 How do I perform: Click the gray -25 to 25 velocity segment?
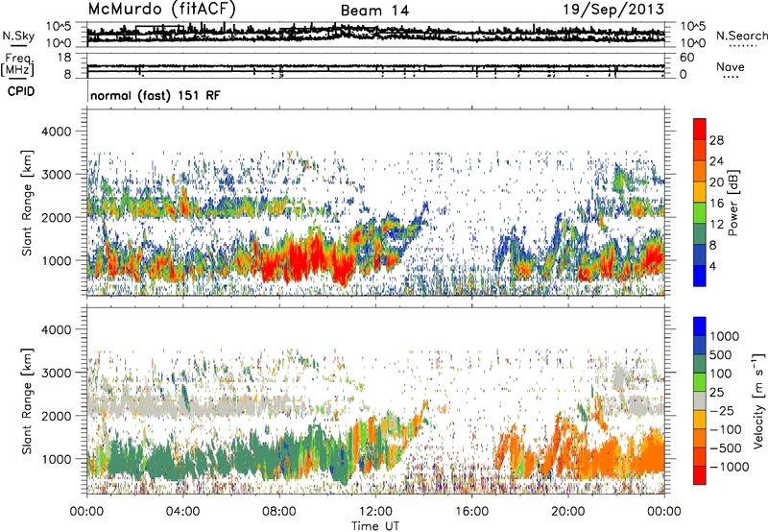coord(700,400)
